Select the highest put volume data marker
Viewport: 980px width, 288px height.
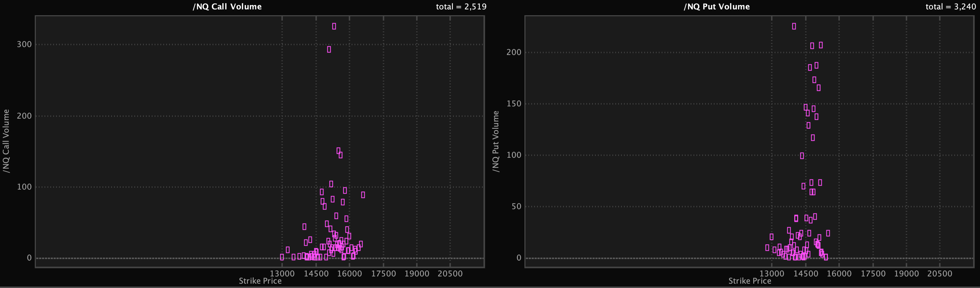(794, 26)
